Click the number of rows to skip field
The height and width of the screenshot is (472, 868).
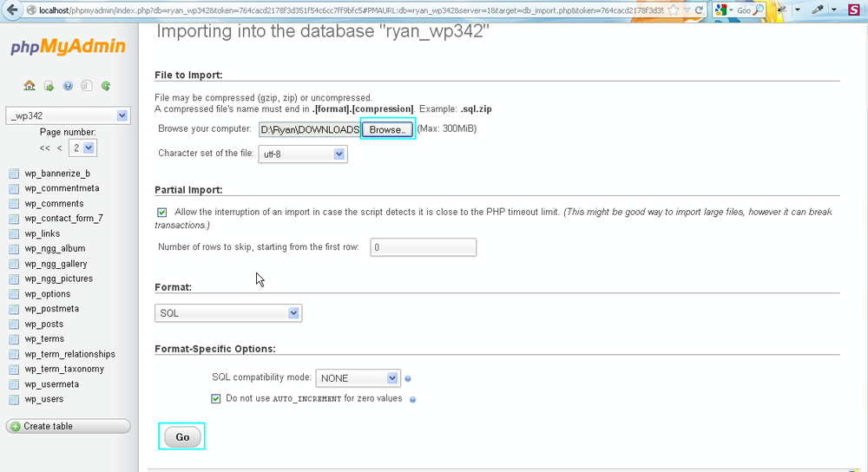(x=423, y=247)
